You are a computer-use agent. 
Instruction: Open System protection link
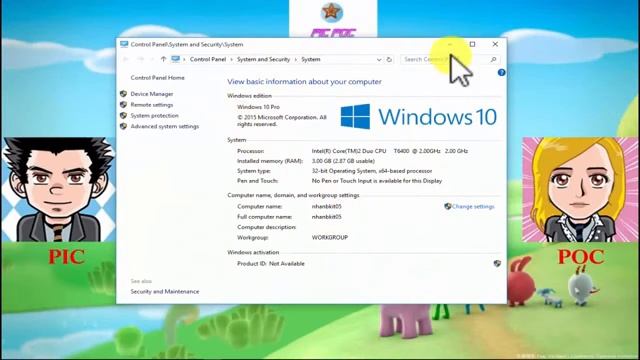(x=154, y=116)
